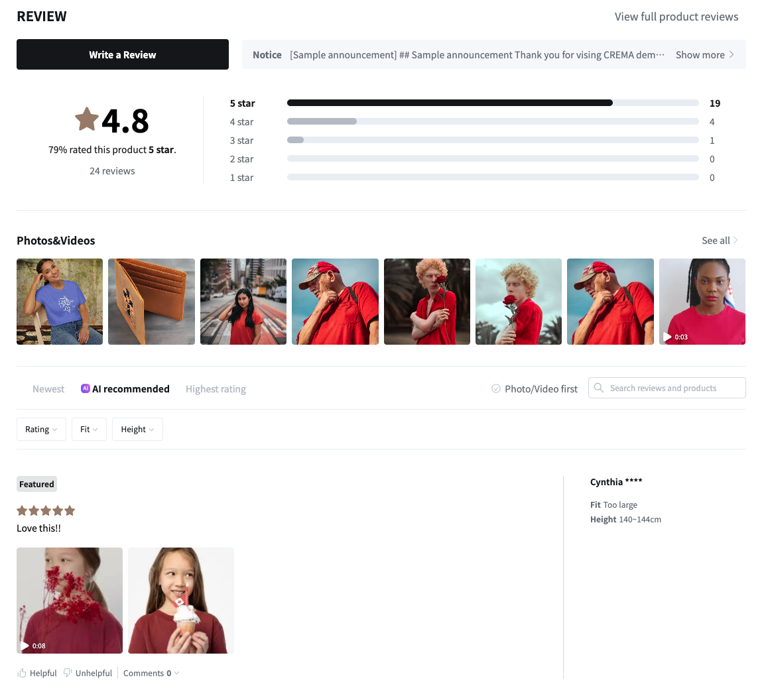Open View full product reviews link

point(676,17)
